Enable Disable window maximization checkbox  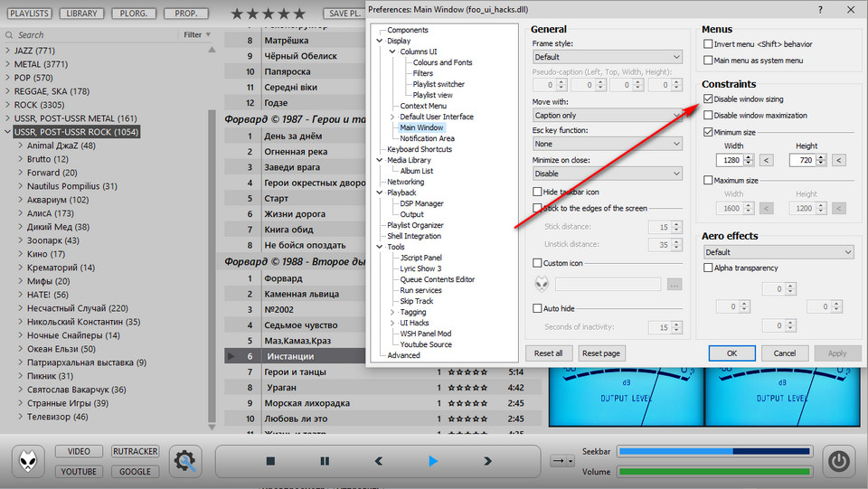pos(709,116)
